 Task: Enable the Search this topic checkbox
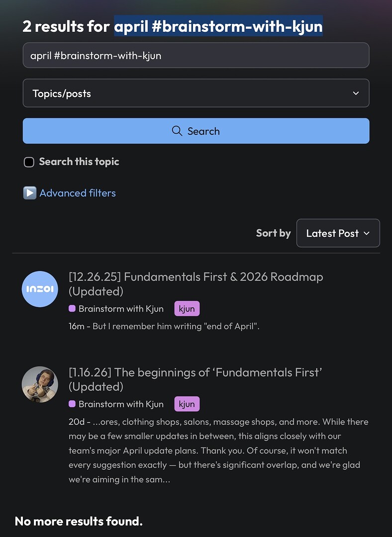click(x=29, y=162)
